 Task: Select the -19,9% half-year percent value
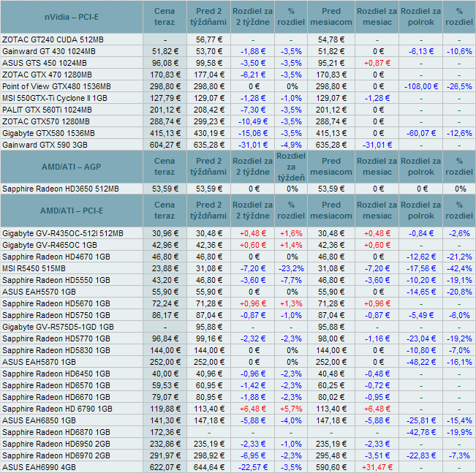[459, 432]
